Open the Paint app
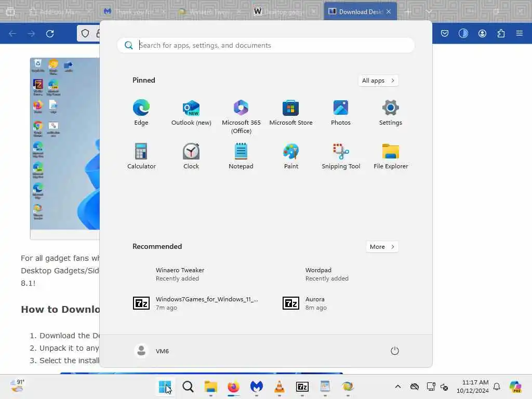The width and height of the screenshot is (532, 399). 291,156
